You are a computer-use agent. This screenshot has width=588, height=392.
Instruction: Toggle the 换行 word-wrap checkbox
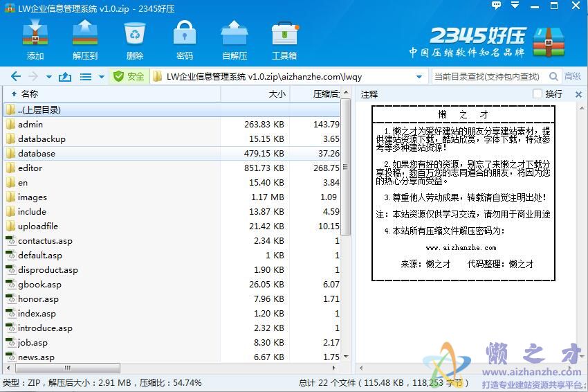point(538,93)
